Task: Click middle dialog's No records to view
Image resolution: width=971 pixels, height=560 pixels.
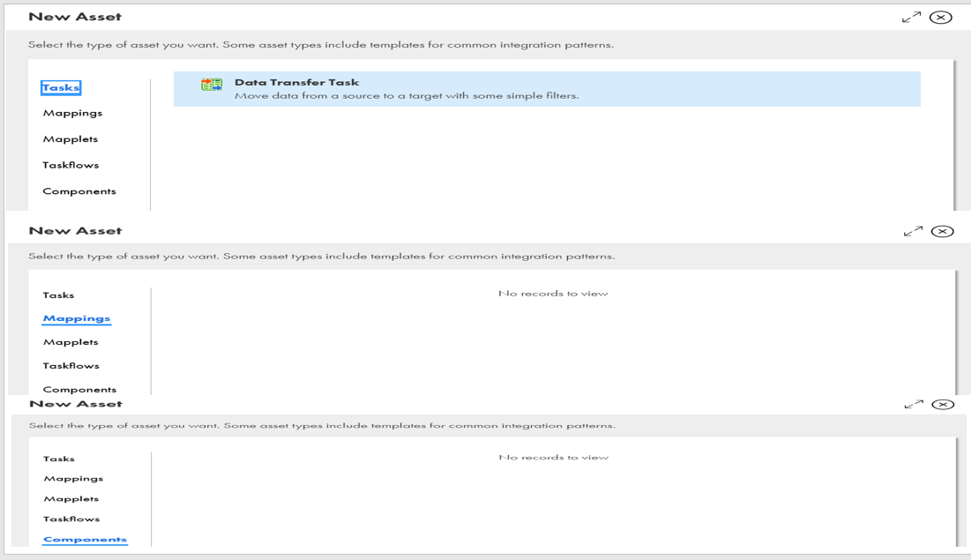Action: pyautogui.click(x=553, y=294)
